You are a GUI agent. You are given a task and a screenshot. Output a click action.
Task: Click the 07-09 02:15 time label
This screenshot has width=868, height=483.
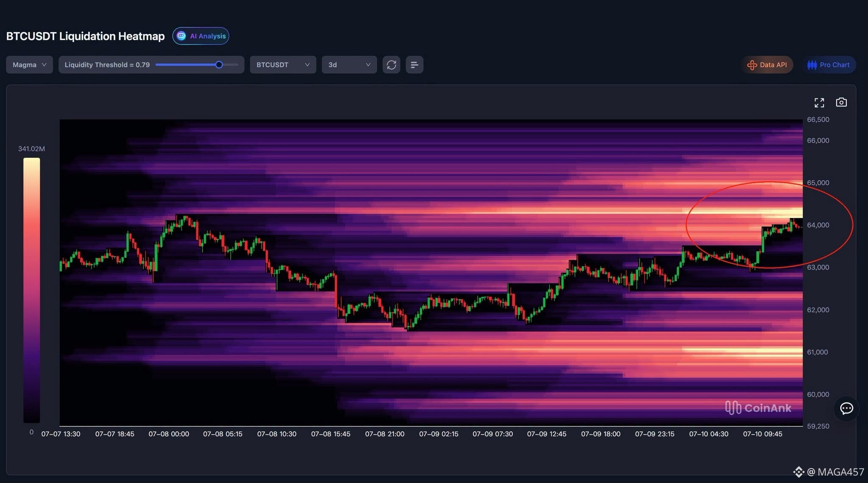click(x=439, y=434)
